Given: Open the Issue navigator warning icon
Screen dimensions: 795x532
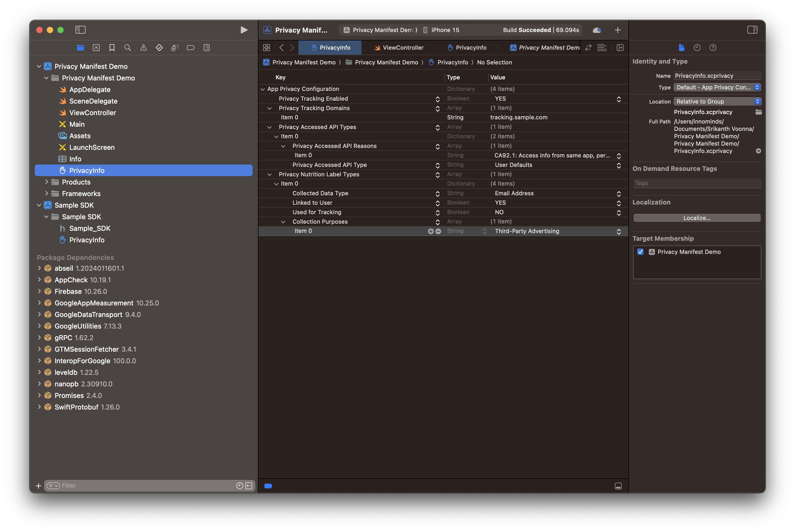Looking at the screenshot, I should click(x=144, y=48).
